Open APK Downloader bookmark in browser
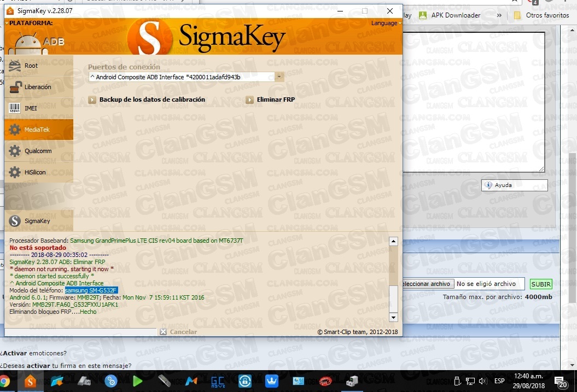Image resolution: width=577 pixels, height=392 pixels. pos(450,15)
